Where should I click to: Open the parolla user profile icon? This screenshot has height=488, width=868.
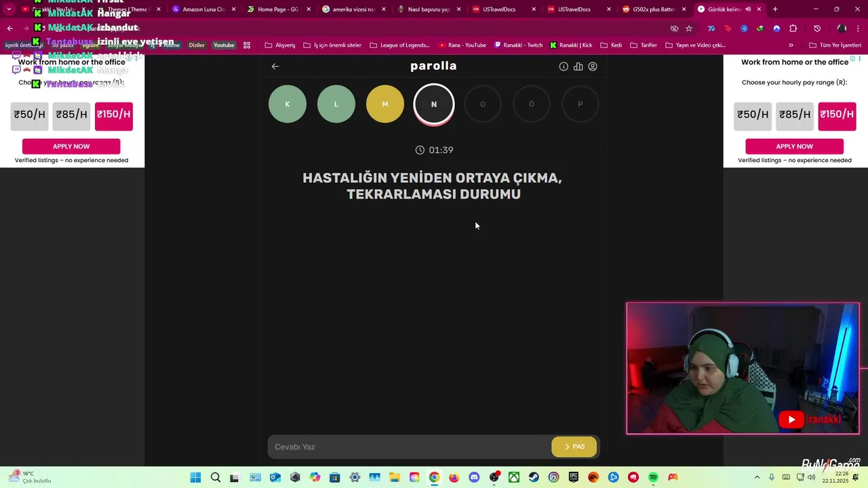(593, 66)
